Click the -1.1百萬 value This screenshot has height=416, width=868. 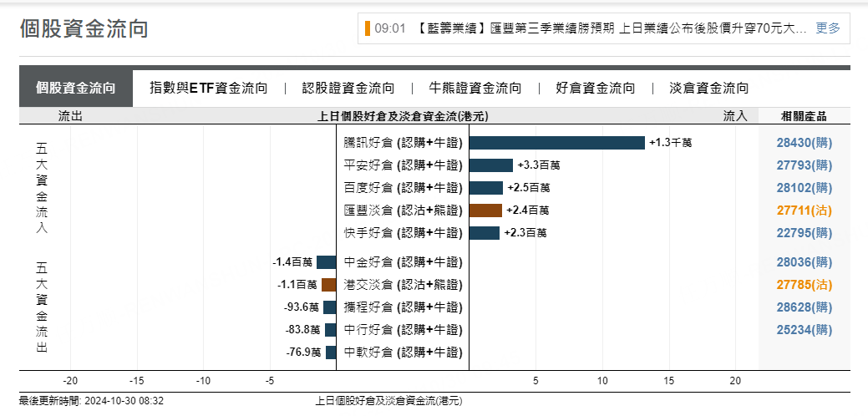[x=297, y=285]
